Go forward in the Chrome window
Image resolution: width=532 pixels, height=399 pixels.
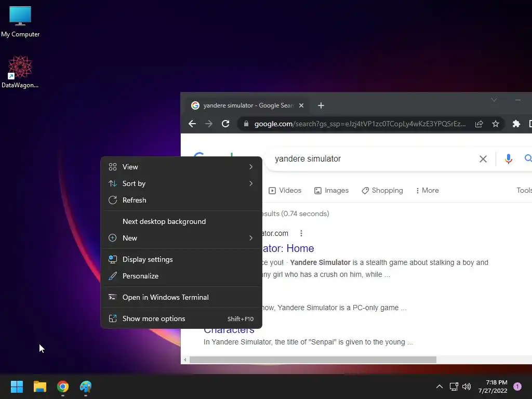(209, 124)
